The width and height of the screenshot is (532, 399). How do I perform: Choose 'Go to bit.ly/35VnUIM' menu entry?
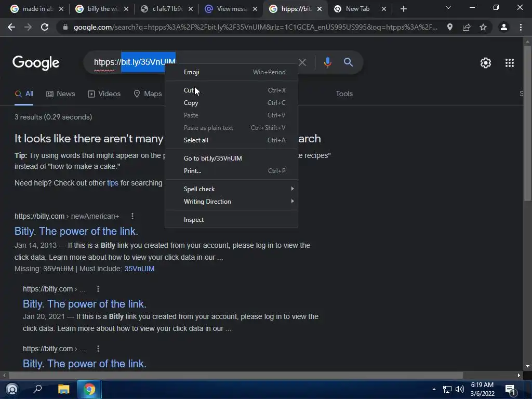231,158
